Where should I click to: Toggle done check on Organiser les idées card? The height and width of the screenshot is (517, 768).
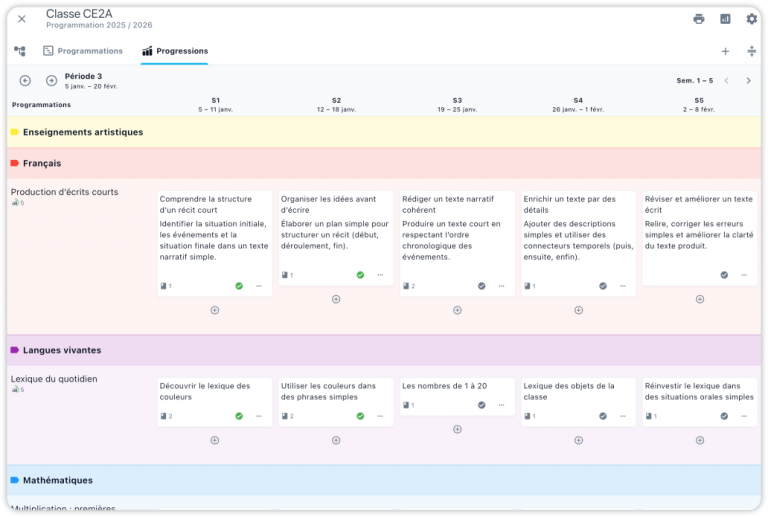coord(360,275)
